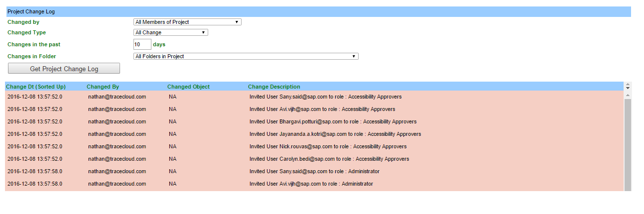Select the Sany.said Accessibility Approvers row
The image size is (644, 214).
314,97
